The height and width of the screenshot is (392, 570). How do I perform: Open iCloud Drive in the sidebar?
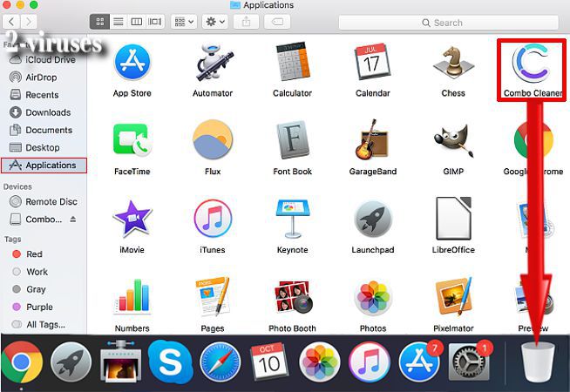[43, 59]
